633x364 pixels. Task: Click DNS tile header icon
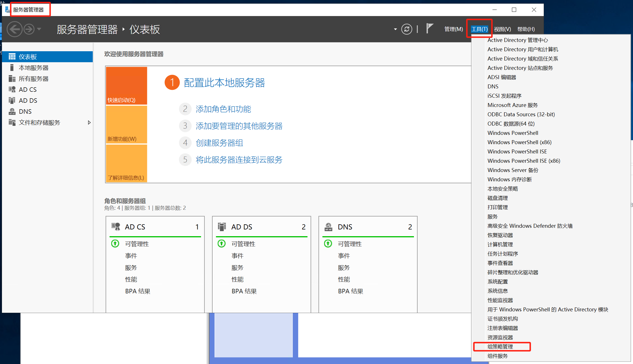point(328,227)
